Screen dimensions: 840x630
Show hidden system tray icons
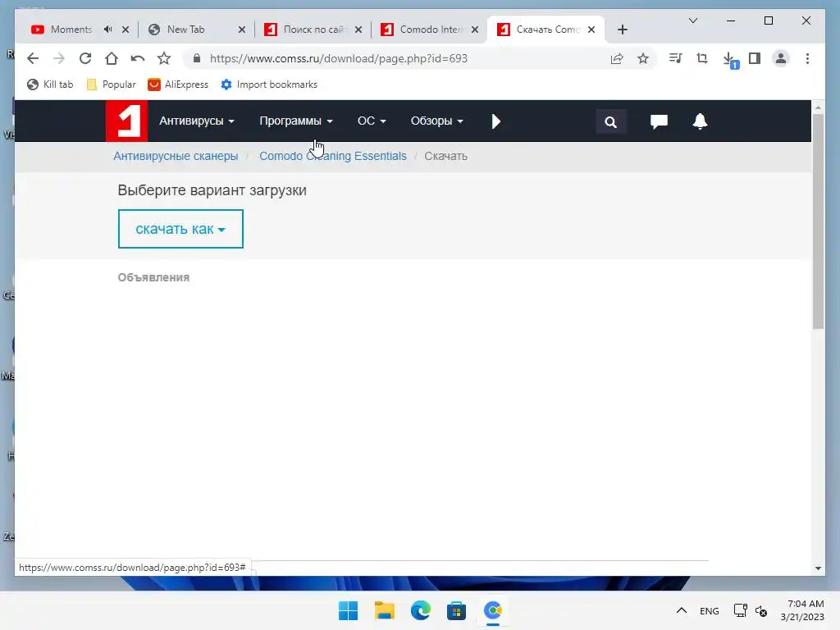[x=682, y=610]
